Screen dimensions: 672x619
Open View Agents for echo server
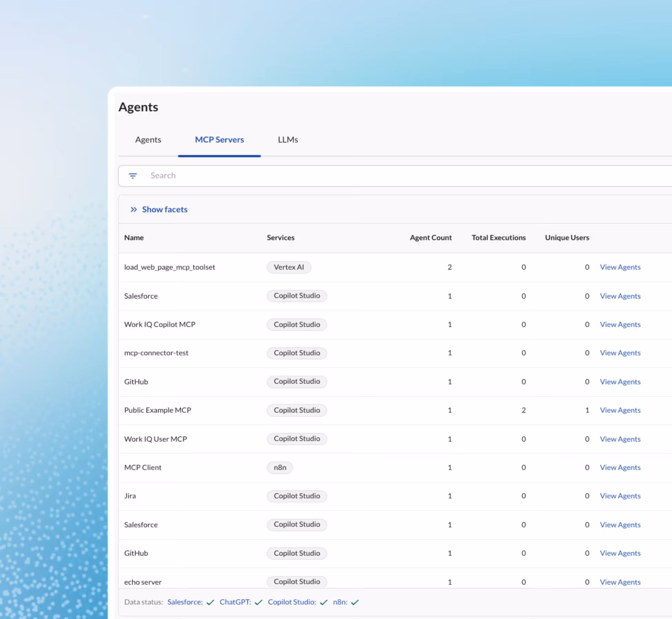[620, 582]
